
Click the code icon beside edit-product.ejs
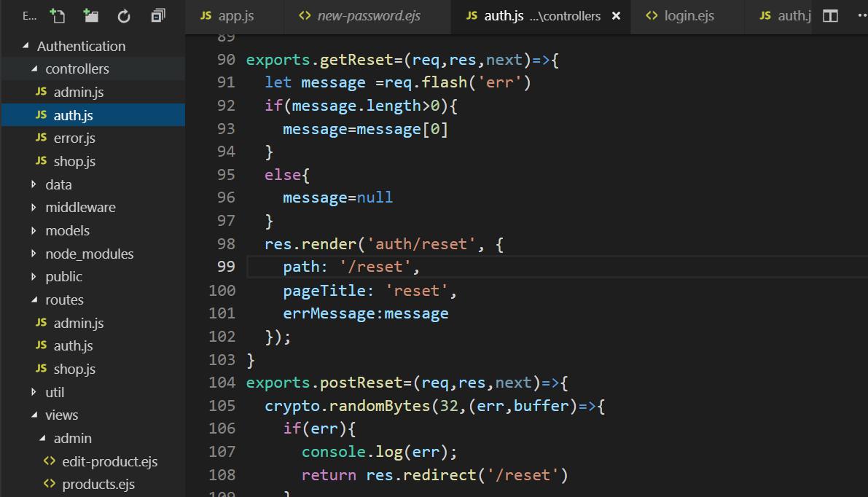50,461
